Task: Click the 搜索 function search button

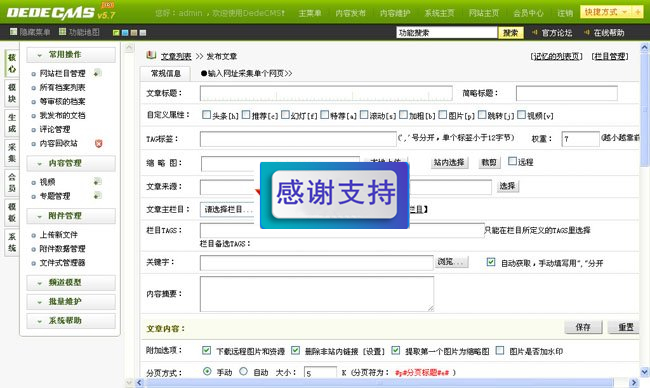Action: (x=510, y=33)
